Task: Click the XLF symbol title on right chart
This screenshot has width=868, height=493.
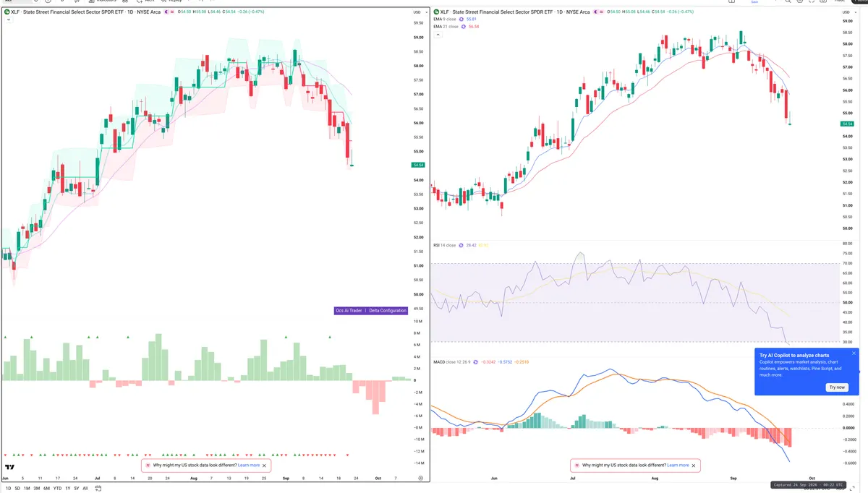Action: tap(515, 12)
